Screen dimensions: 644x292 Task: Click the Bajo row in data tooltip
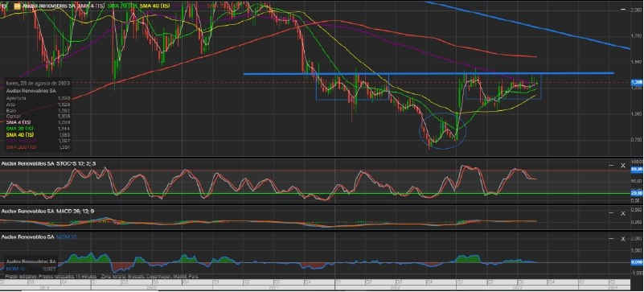(39, 110)
